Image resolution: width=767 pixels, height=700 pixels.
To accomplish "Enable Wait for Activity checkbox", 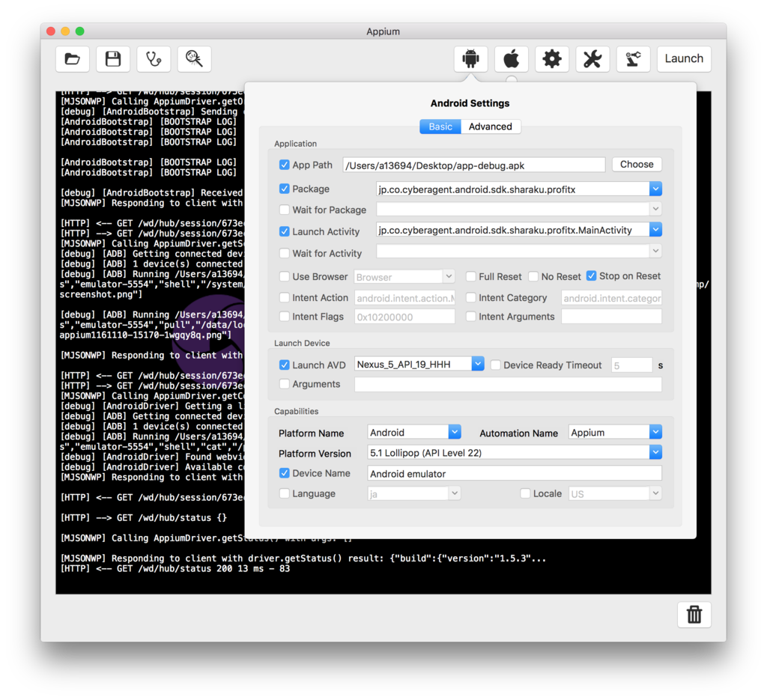I will [x=284, y=253].
